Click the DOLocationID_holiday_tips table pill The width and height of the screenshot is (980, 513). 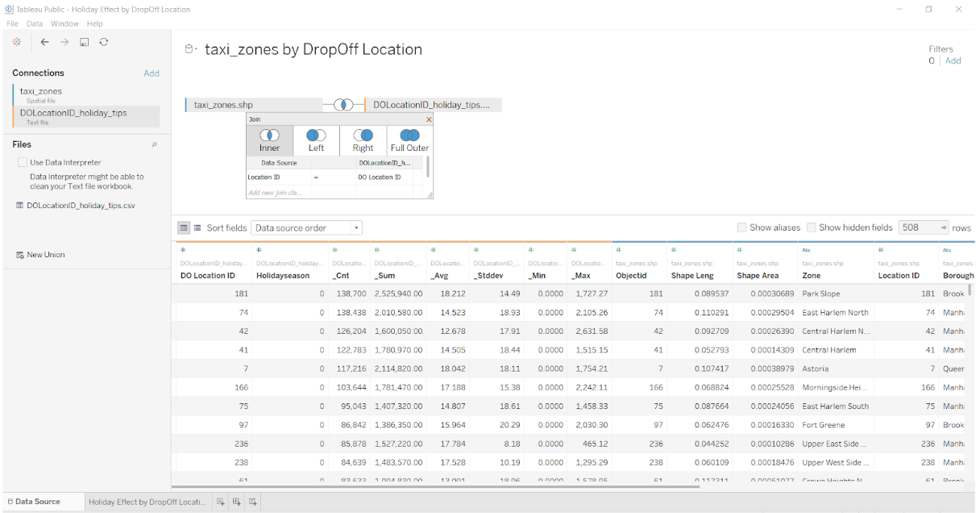tap(433, 105)
